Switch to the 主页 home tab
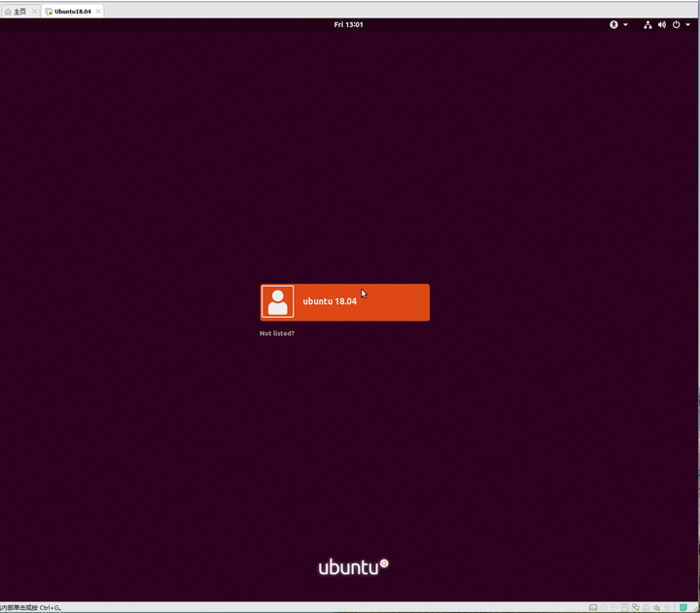 point(20,12)
